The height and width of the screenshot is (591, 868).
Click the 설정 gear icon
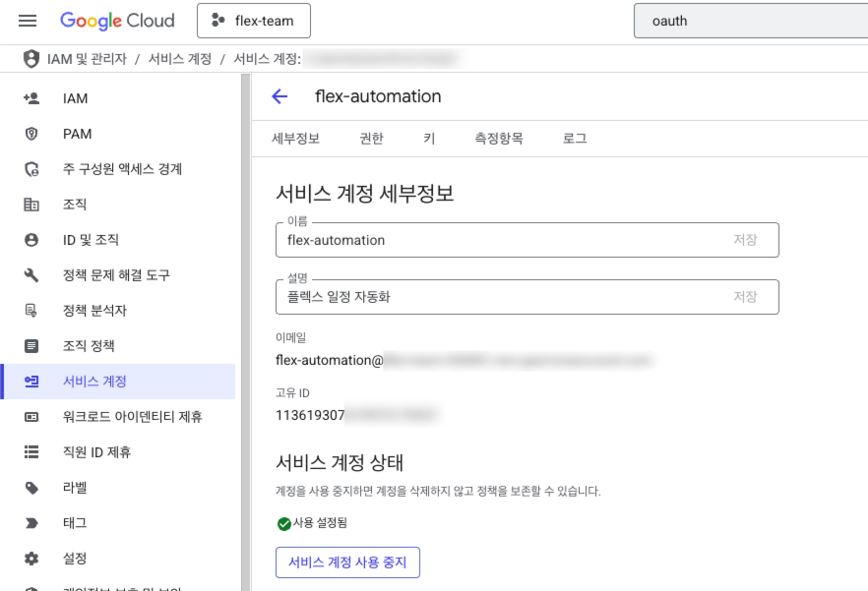[x=31, y=559]
